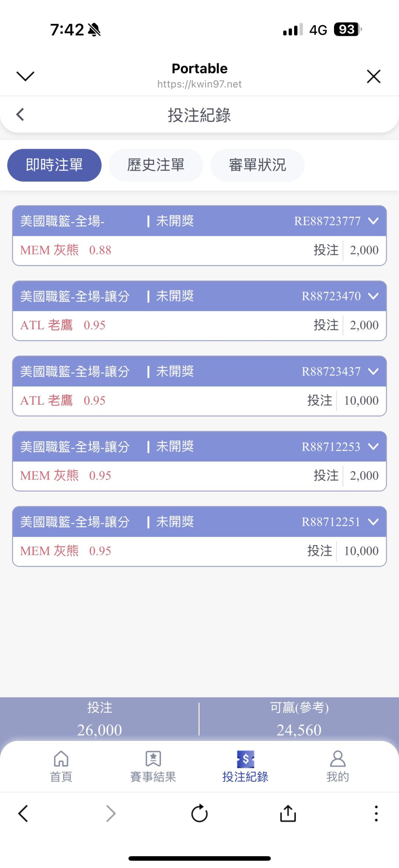
Task: Switch to the 審單狀況 tab
Action: click(257, 165)
